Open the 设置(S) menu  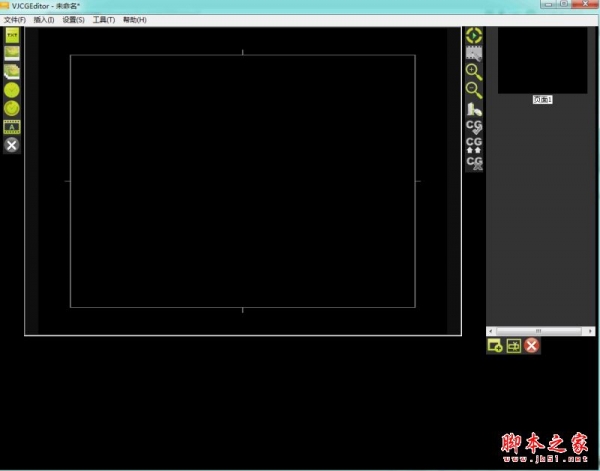(x=73, y=20)
